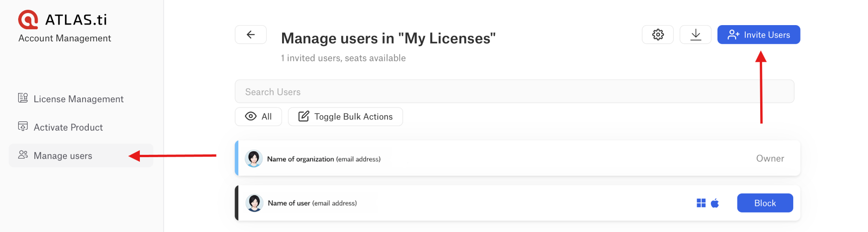Select Activate Product in the sidebar

[68, 127]
